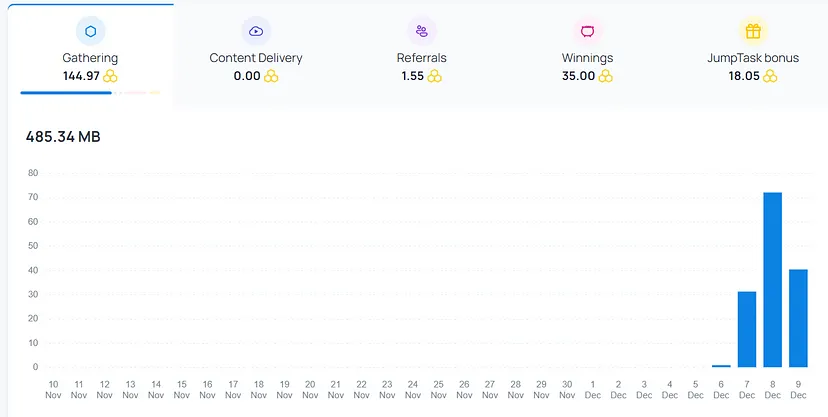This screenshot has height=417, width=828.
Task: Click the Winnings pot icon
Action: tap(587, 31)
